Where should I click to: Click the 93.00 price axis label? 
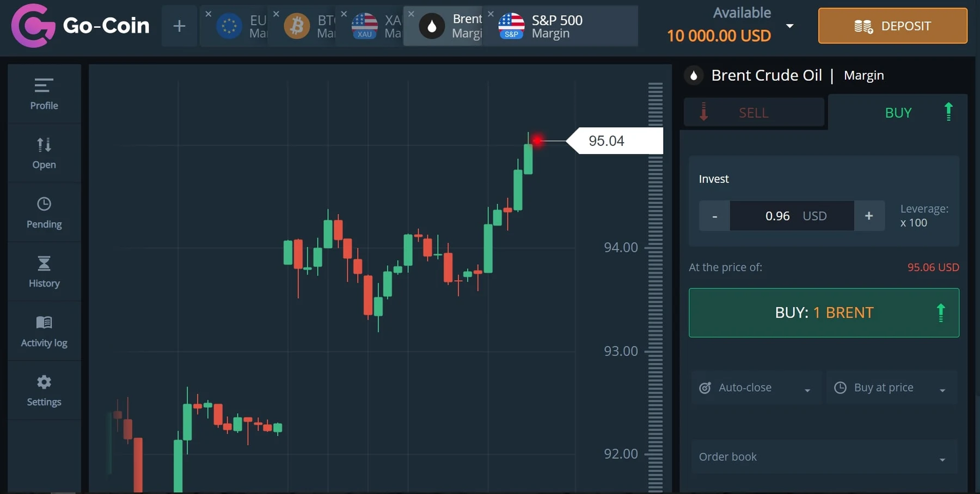(x=621, y=351)
